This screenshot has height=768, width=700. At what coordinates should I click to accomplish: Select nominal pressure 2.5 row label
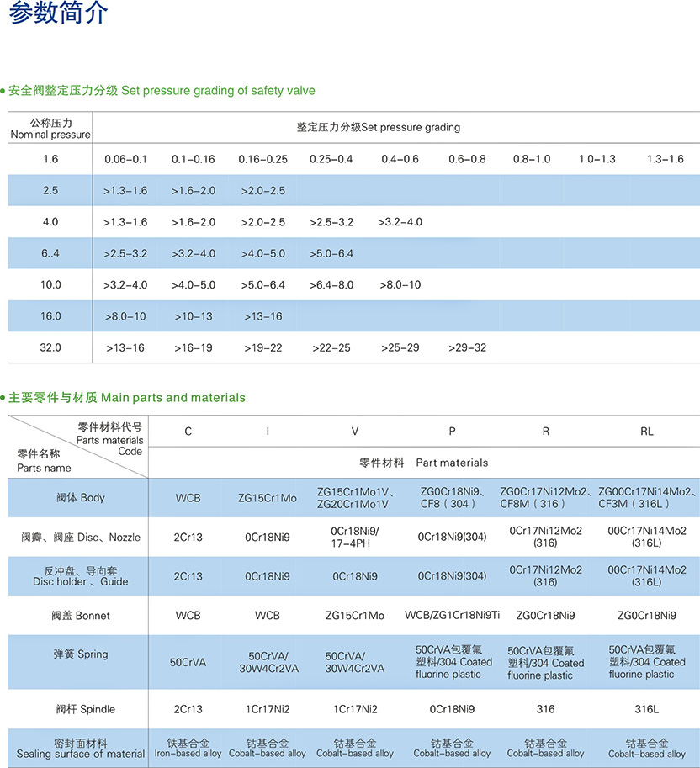(x=50, y=191)
